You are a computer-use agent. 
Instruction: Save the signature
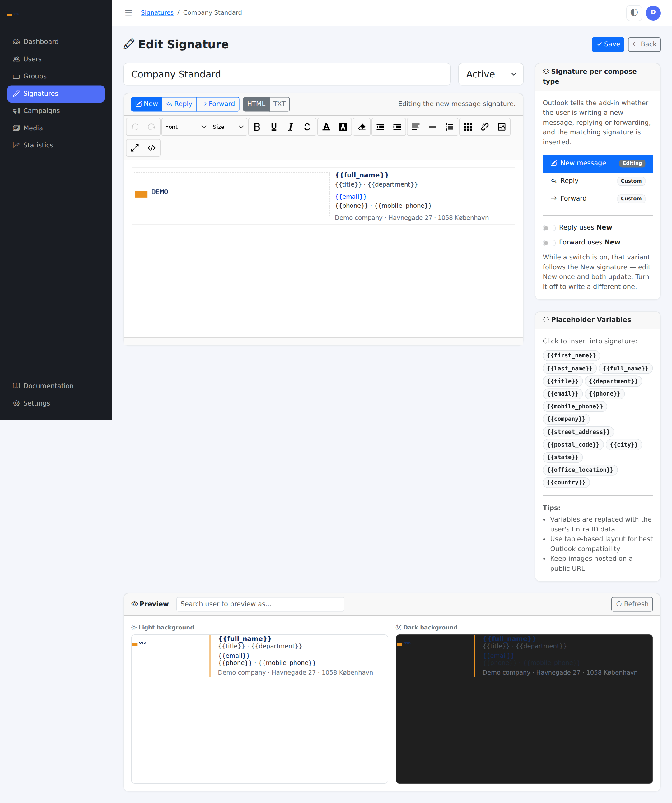(608, 44)
